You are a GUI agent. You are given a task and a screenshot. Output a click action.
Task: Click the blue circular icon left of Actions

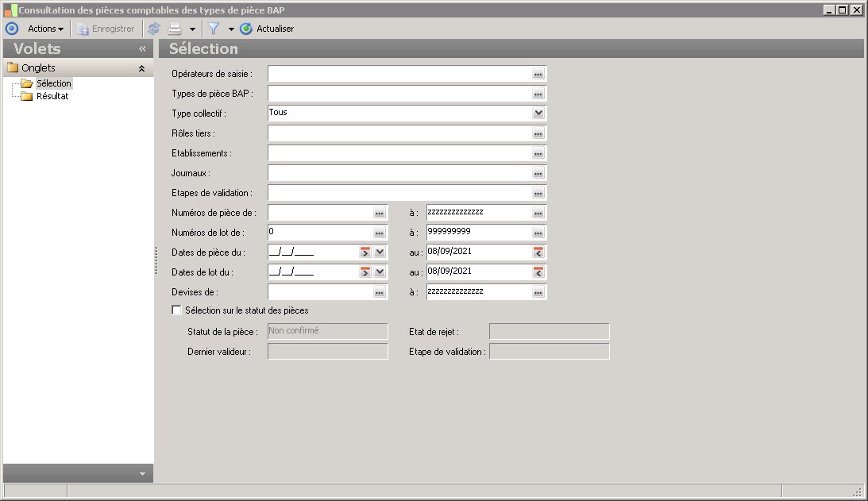pos(11,29)
